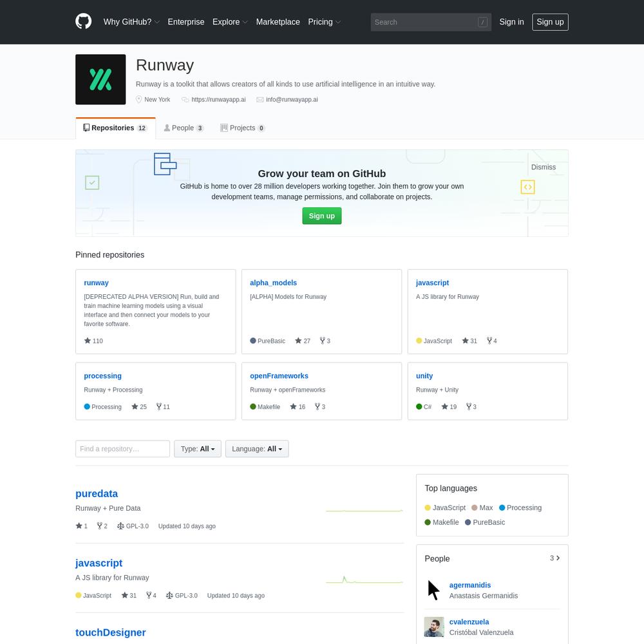Screen dimensions: 644x644
Task: Select Processing in Top languages
Action: [x=520, y=507]
